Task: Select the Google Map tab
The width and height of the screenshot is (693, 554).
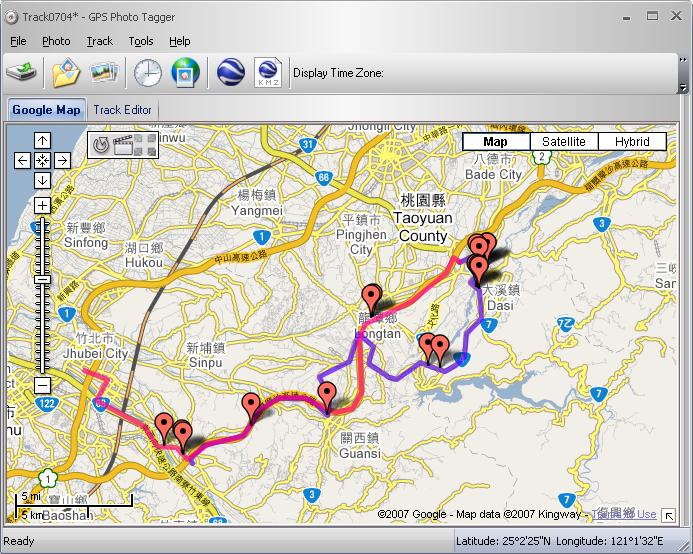Action: [46, 110]
